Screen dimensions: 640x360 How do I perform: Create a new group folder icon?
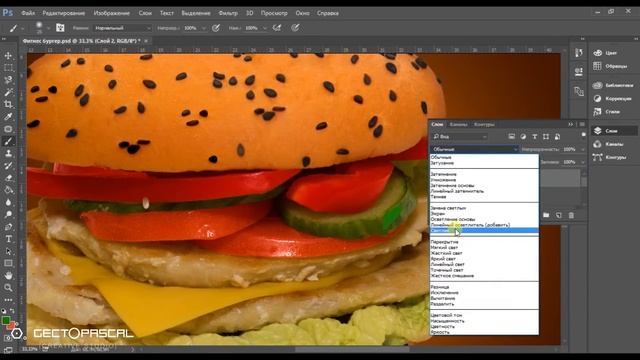546,215
